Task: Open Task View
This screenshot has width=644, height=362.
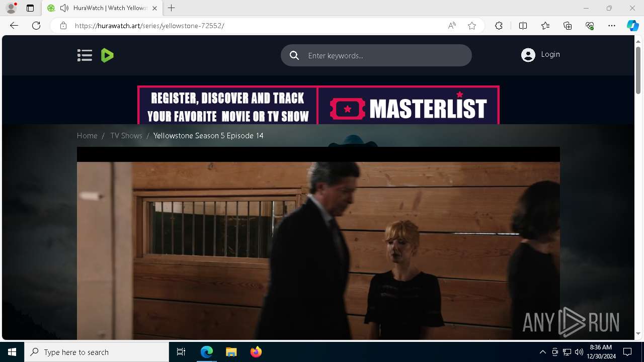Action: 181,352
